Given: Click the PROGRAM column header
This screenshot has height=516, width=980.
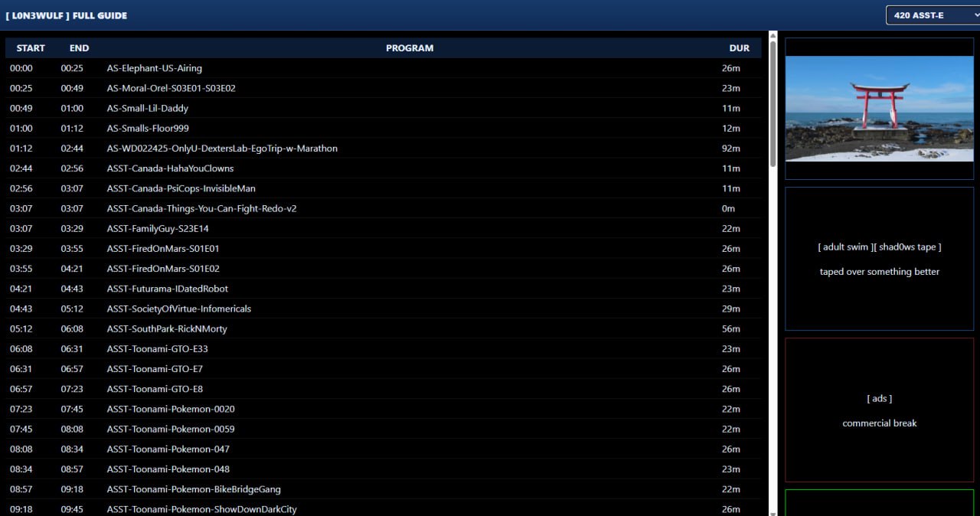Looking at the screenshot, I should 409,48.
